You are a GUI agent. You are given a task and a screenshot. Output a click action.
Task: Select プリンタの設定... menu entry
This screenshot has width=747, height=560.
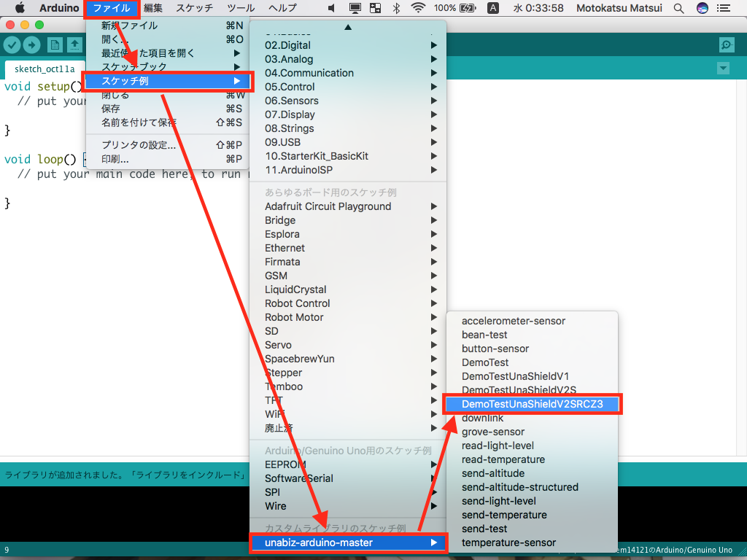tap(167, 145)
